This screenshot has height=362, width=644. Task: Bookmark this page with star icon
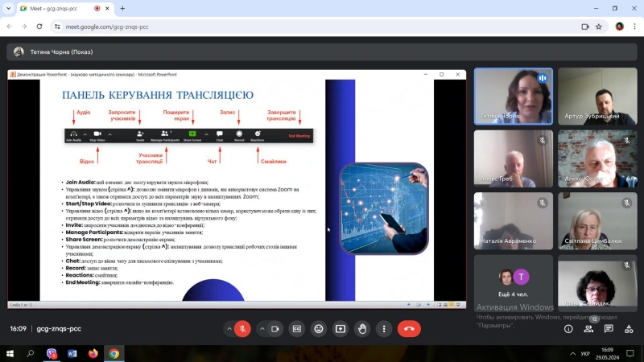coord(599,27)
